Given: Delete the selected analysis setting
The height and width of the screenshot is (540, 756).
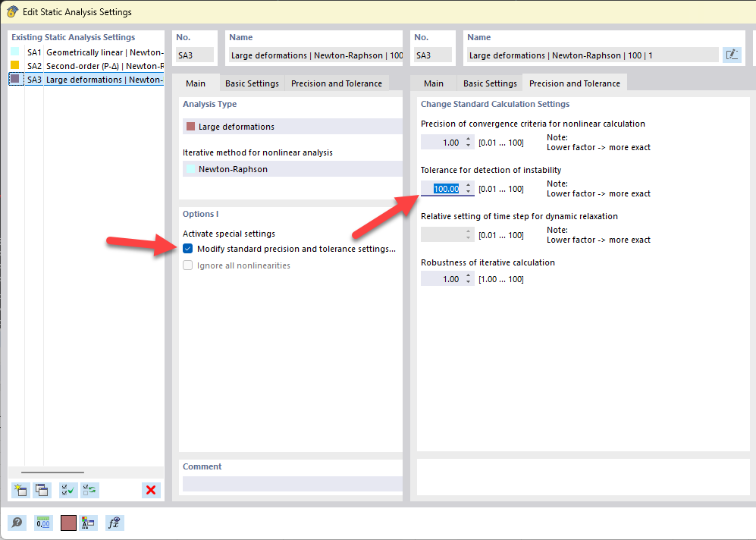Looking at the screenshot, I should [x=151, y=490].
